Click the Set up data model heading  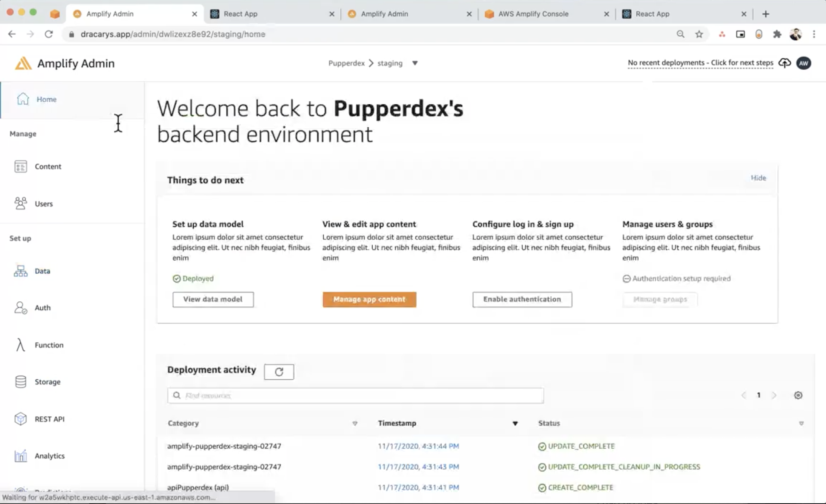click(208, 224)
